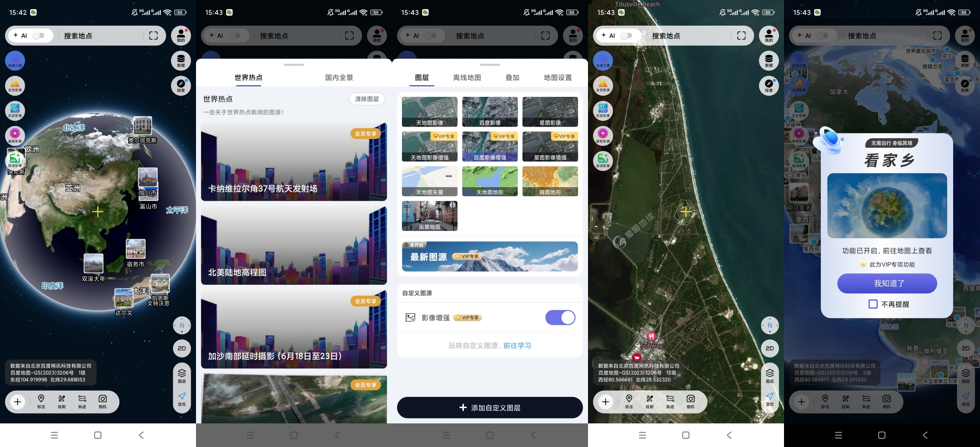This screenshot has height=447, width=980.
Task: Switch to 2D mode on the globe view
Action: point(182,348)
